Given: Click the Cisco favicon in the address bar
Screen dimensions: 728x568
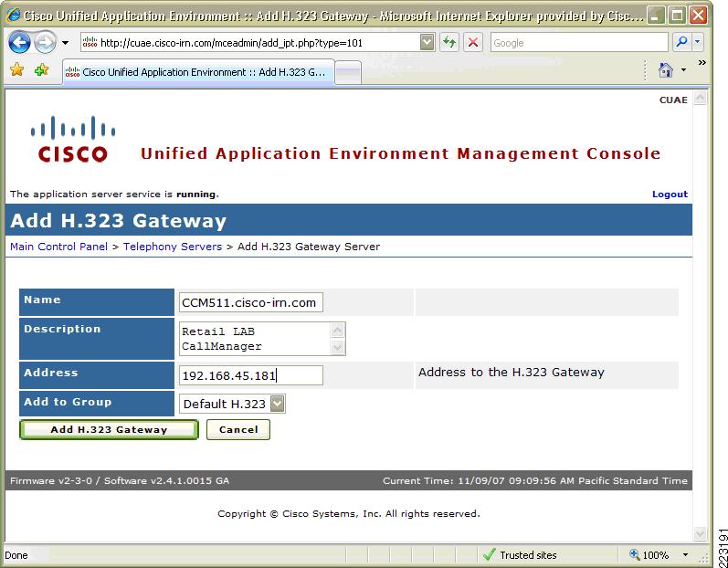Looking at the screenshot, I should 90,43.
